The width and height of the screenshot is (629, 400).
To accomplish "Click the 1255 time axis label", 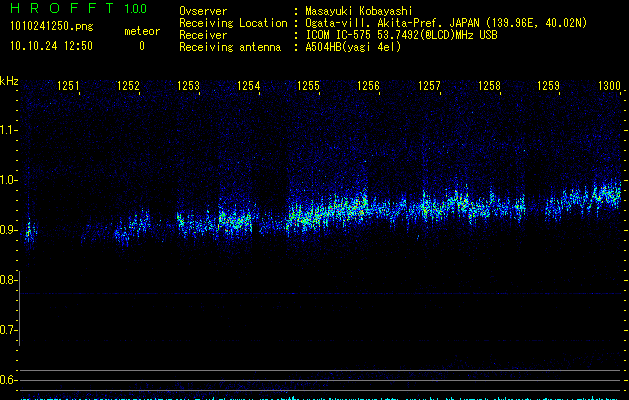I will tap(309, 87).
